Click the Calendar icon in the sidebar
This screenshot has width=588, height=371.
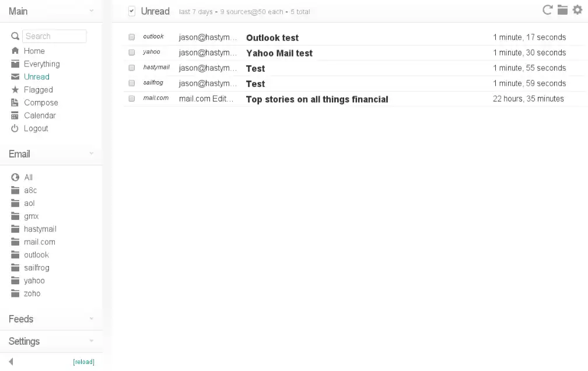(15, 116)
